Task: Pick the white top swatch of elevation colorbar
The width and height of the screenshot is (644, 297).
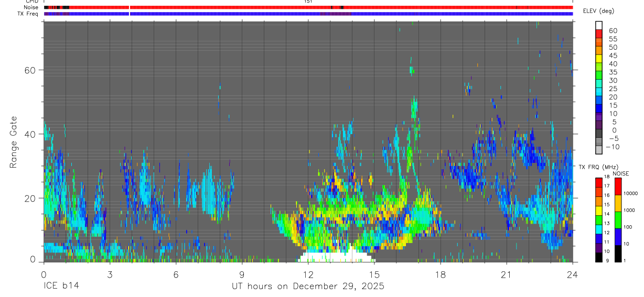Action: coord(599,25)
